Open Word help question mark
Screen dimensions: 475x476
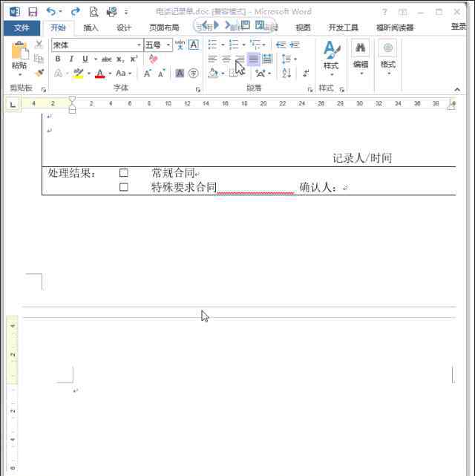click(384, 12)
